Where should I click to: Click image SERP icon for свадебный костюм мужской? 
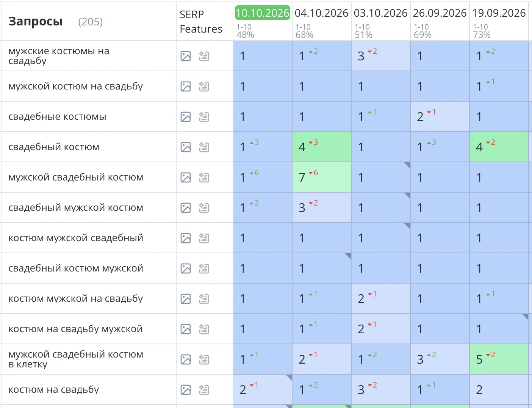coord(186,268)
